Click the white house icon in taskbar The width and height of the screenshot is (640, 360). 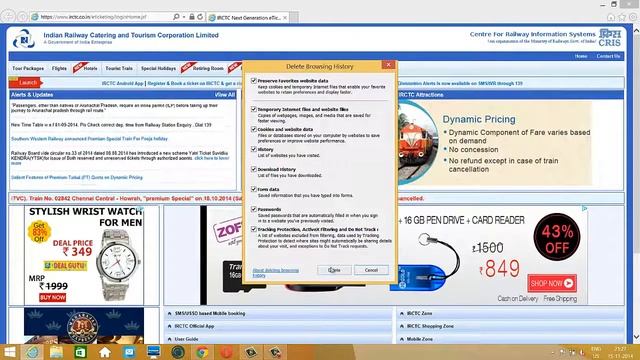click(x=105, y=352)
